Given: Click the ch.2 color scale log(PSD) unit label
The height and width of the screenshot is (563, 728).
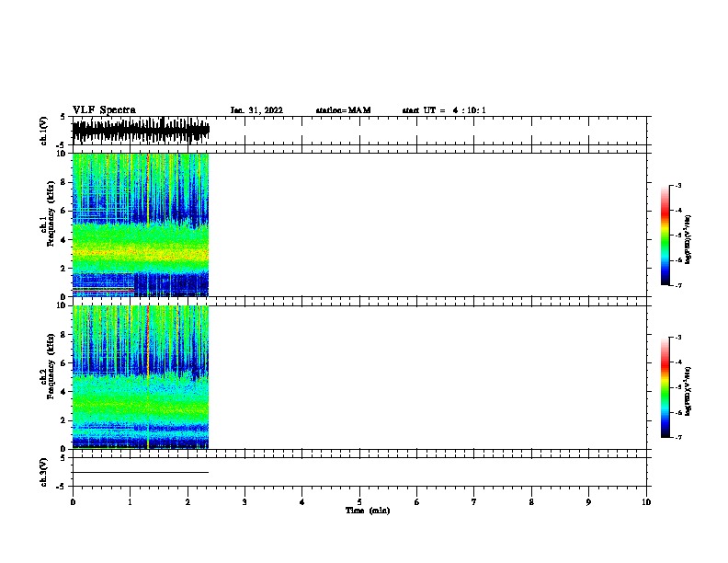Looking at the screenshot, I should point(688,391).
